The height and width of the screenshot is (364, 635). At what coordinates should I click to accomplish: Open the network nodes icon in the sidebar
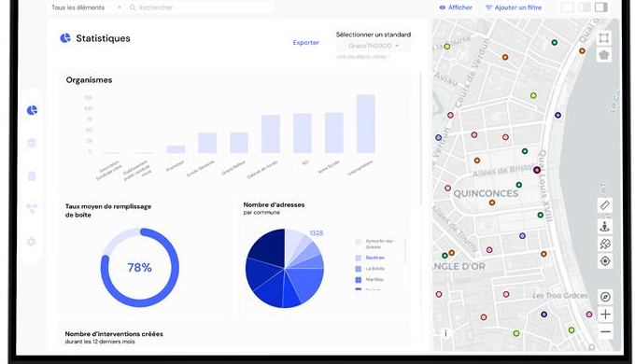(x=32, y=208)
